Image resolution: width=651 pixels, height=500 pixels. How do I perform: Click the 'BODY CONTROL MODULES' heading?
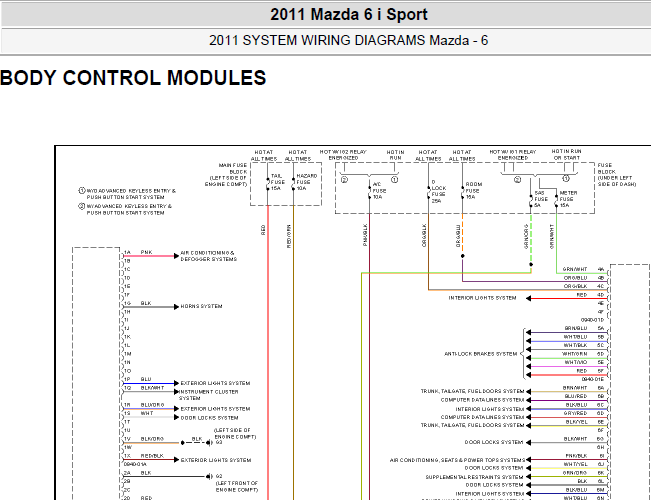[x=133, y=78]
